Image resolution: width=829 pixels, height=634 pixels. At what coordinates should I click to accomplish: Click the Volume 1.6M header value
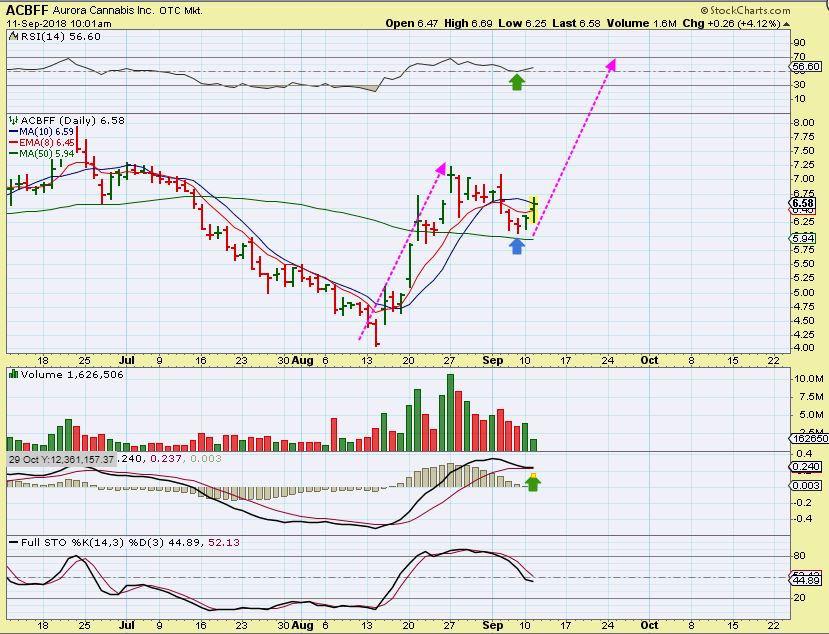click(x=641, y=23)
